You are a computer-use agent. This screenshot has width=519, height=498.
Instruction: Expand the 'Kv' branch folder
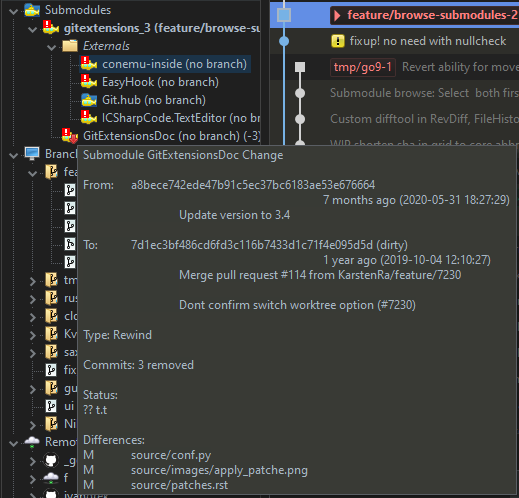click(x=32, y=335)
